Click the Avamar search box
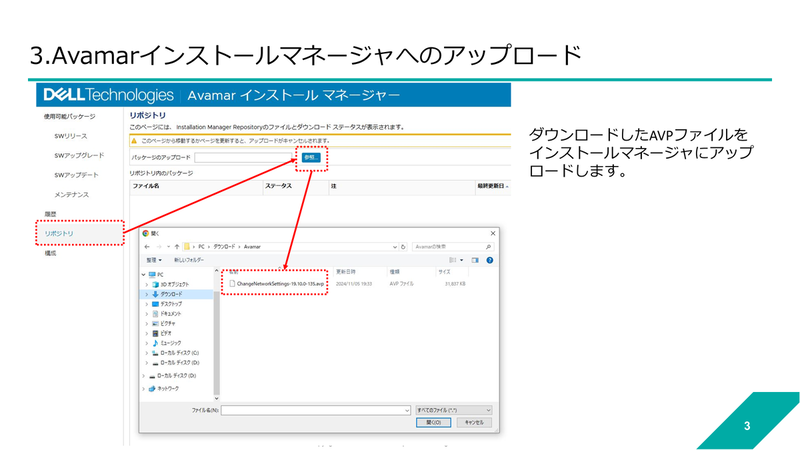The image size is (800, 450). pyautogui.click(x=453, y=247)
